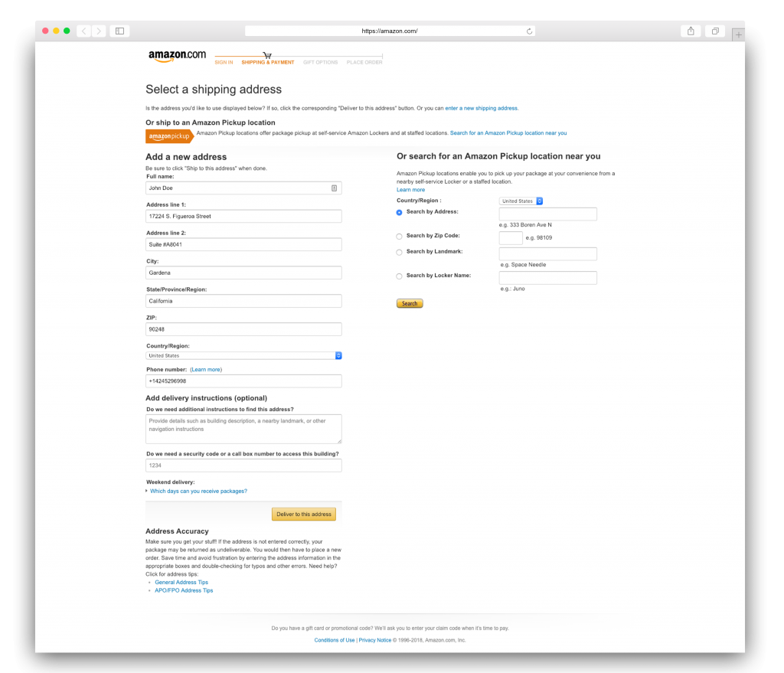Click the security code field with 1234 placeholder
Image resolution: width=784 pixels, height=673 pixels.
coord(243,466)
